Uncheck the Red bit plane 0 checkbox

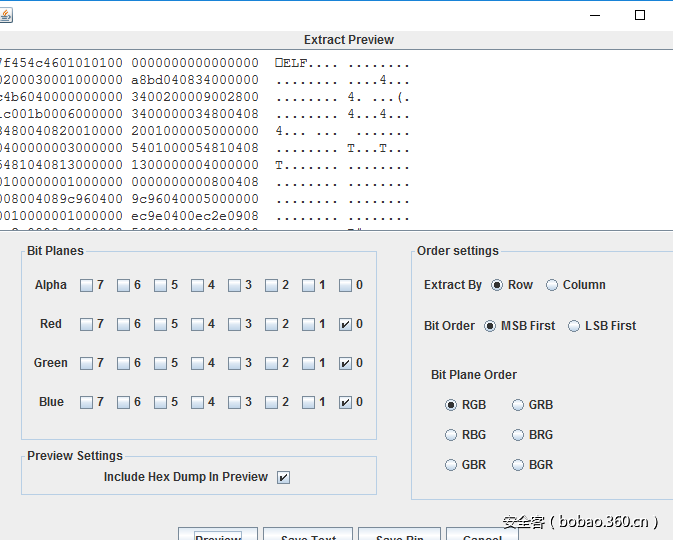[345, 324]
